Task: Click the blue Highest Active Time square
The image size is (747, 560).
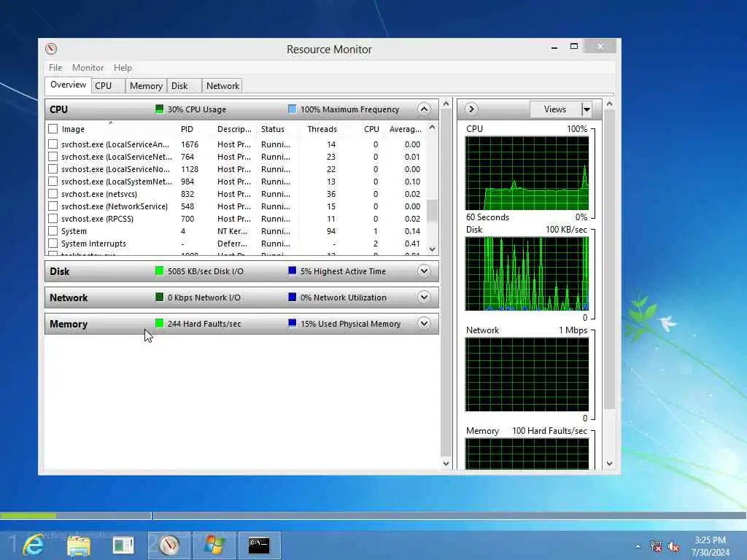Action: click(293, 271)
